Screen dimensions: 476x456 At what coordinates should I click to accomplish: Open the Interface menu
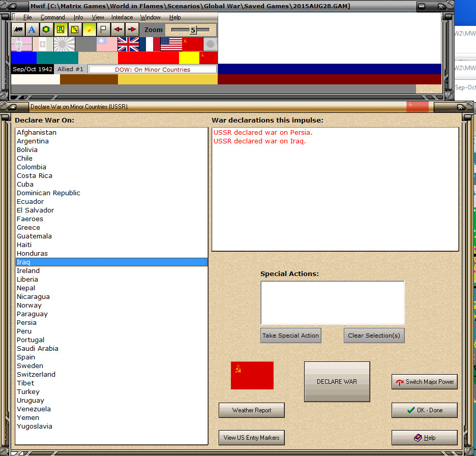click(122, 17)
